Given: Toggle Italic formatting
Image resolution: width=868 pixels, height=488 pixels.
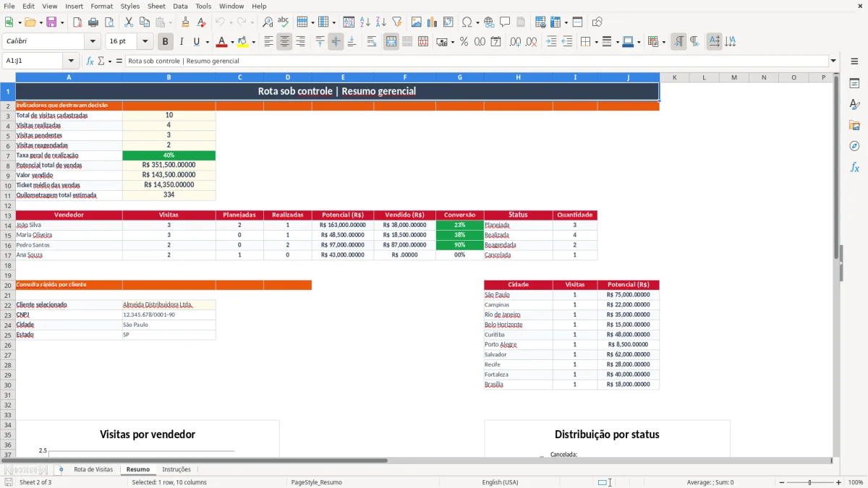Looking at the screenshot, I should (182, 42).
